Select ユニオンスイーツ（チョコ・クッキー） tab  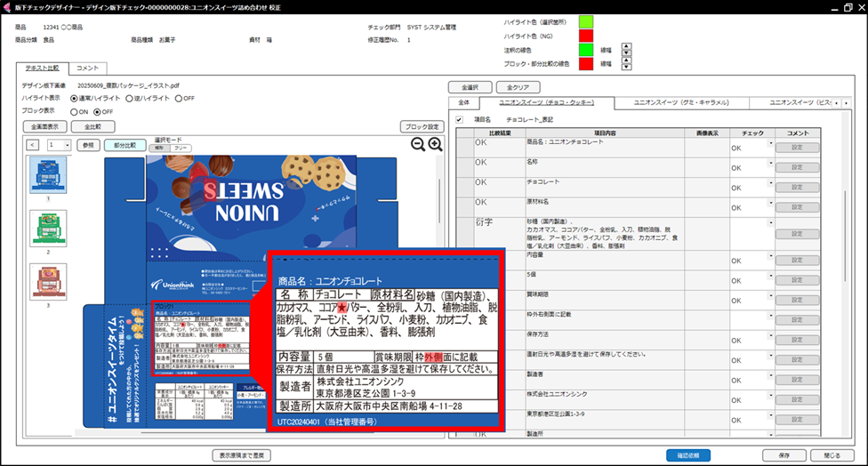(x=546, y=102)
